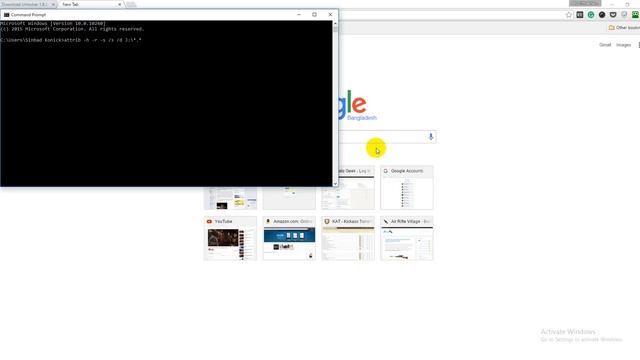The height and width of the screenshot is (360, 640).
Task: Open the green Grammarly extension icon
Action: (x=591, y=15)
